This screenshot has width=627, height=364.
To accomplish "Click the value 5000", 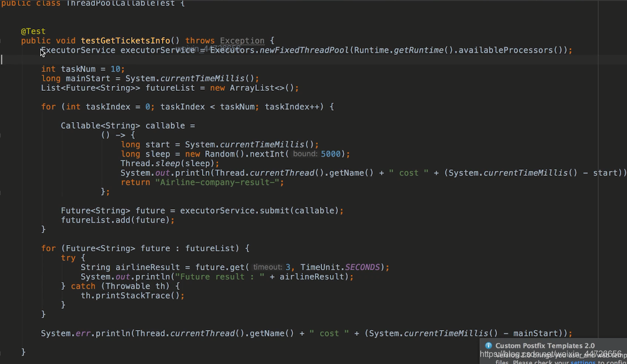I will tap(330, 154).
